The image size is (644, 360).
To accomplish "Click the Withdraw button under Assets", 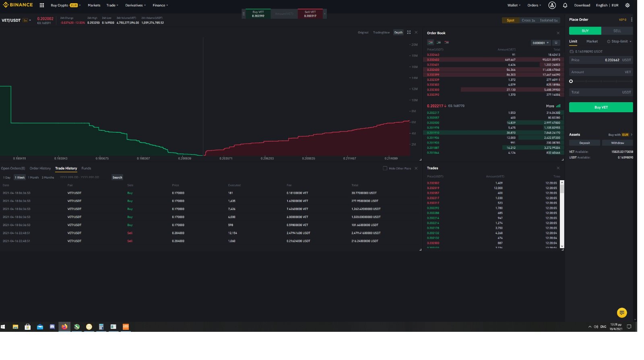I will coord(617,143).
